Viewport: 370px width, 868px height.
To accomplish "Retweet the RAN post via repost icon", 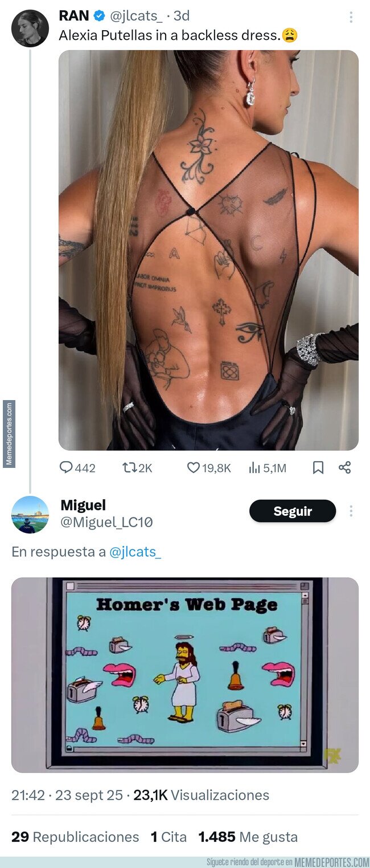I will 129,468.
